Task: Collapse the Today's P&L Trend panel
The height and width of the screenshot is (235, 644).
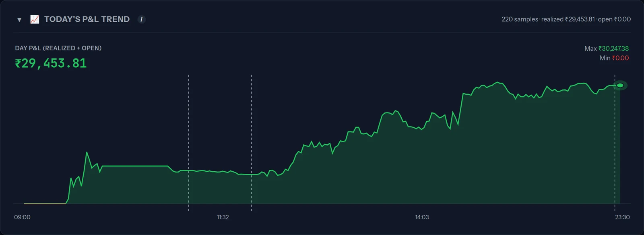Action: [x=19, y=19]
